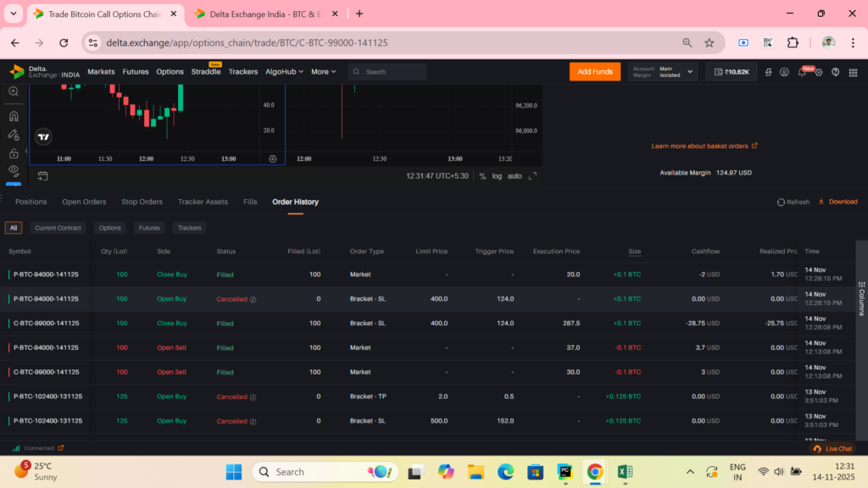
Task: Toggle auto scale on the chart
Action: click(515, 176)
